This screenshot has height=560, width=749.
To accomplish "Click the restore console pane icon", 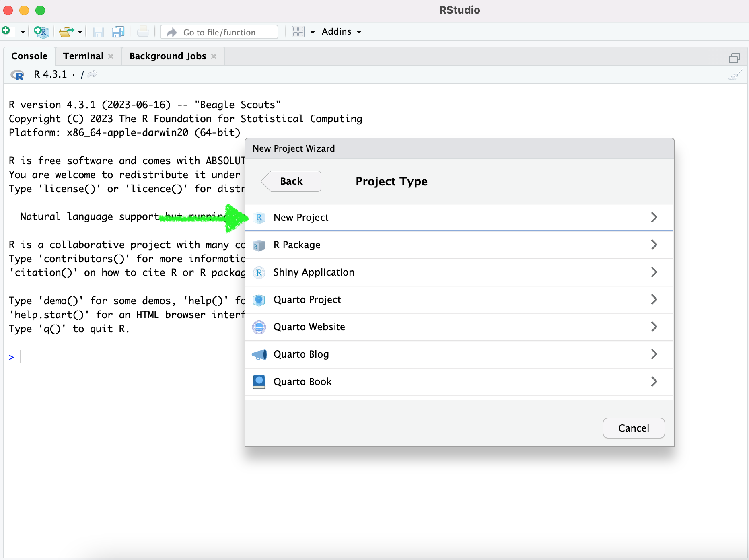I will pyautogui.click(x=734, y=58).
